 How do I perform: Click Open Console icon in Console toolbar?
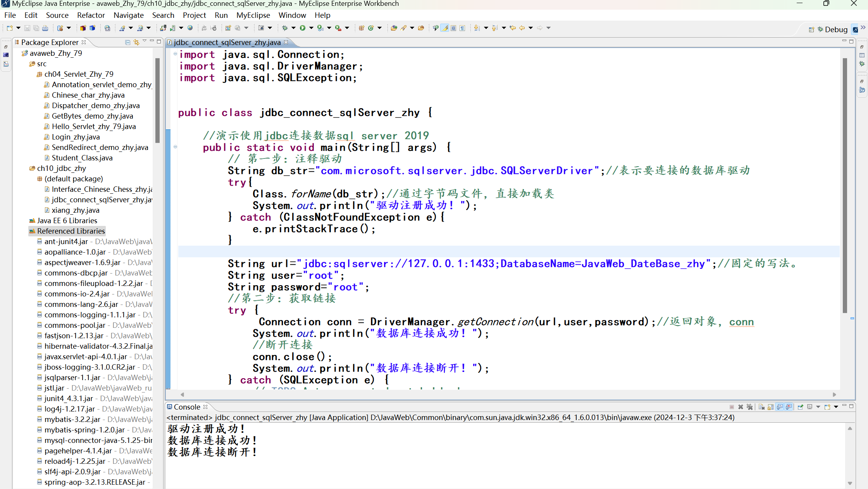coord(827,407)
